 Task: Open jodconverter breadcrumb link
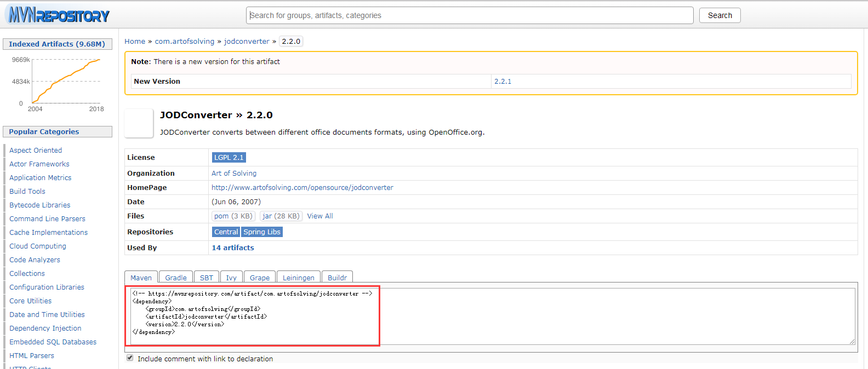[247, 42]
